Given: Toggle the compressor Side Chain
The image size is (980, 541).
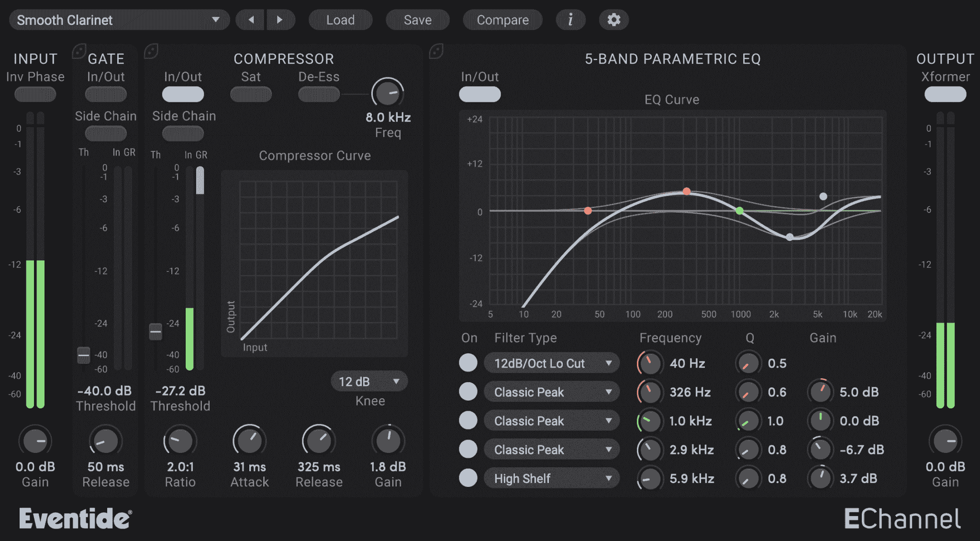Looking at the screenshot, I should 182,133.
